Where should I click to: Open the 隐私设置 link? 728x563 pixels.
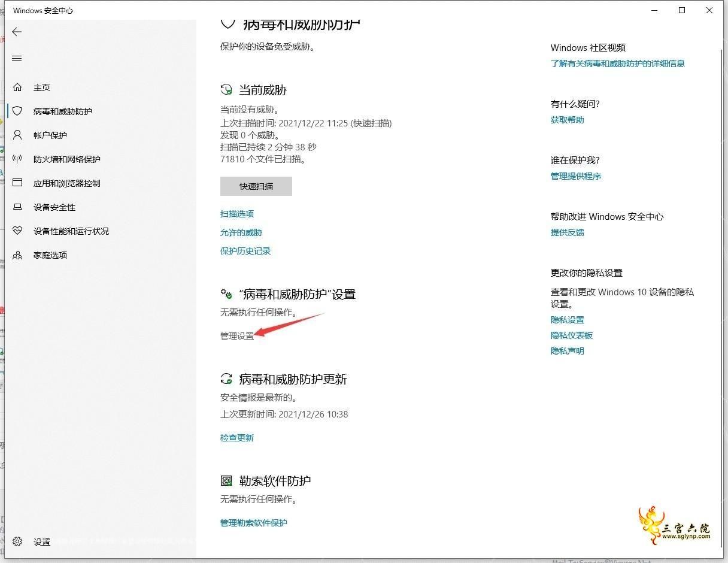click(x=568, y=320)
